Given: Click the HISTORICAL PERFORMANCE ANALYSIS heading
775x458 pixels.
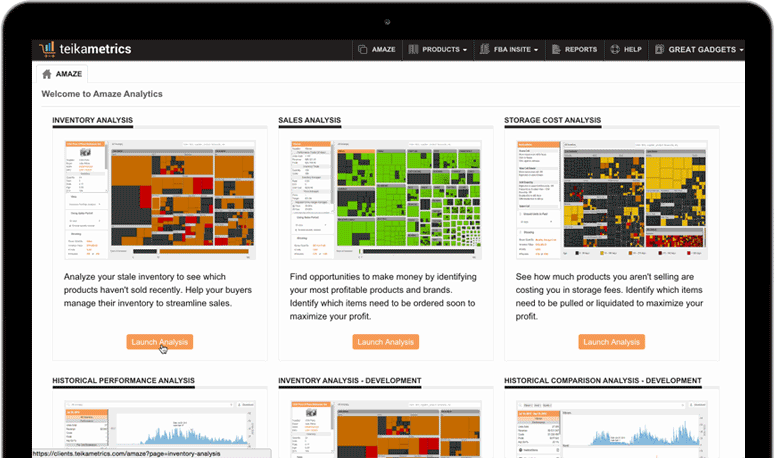Looking at the screenshot, I should pyautogui.click(x=124, y=380).
